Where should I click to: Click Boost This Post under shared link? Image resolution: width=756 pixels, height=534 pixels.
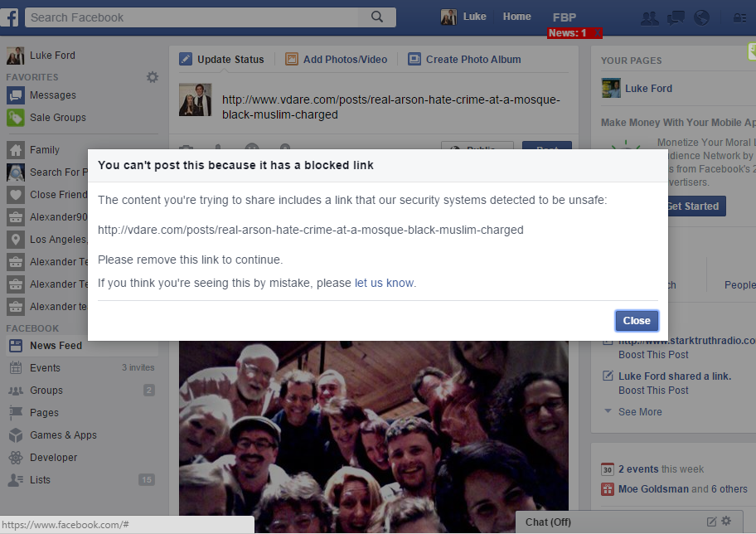click(653, 391)
